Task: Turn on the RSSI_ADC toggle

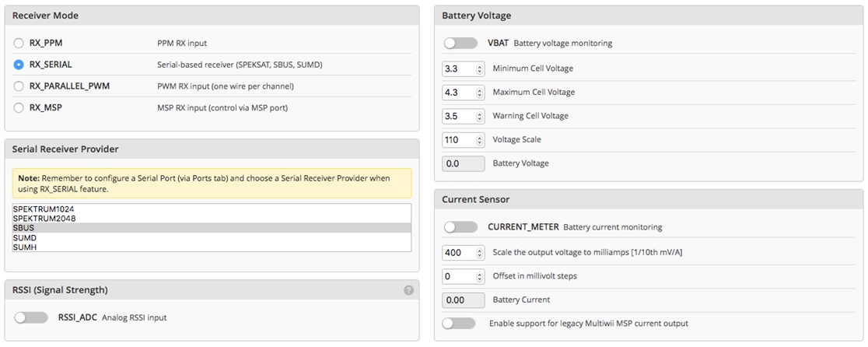Action: pos(31,317)
